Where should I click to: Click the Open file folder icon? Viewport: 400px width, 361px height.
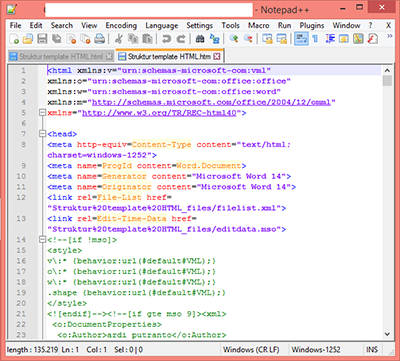click(x=28, y=39)
